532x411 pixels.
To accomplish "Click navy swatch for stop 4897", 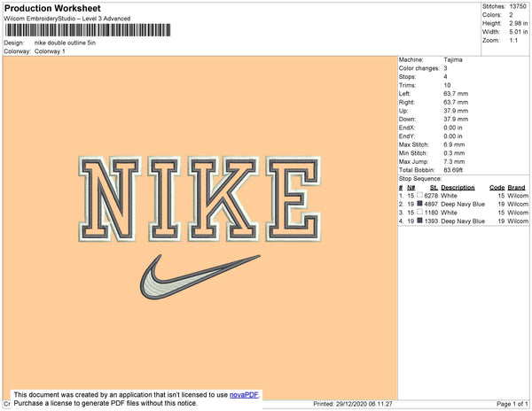I will coord(419,204).
